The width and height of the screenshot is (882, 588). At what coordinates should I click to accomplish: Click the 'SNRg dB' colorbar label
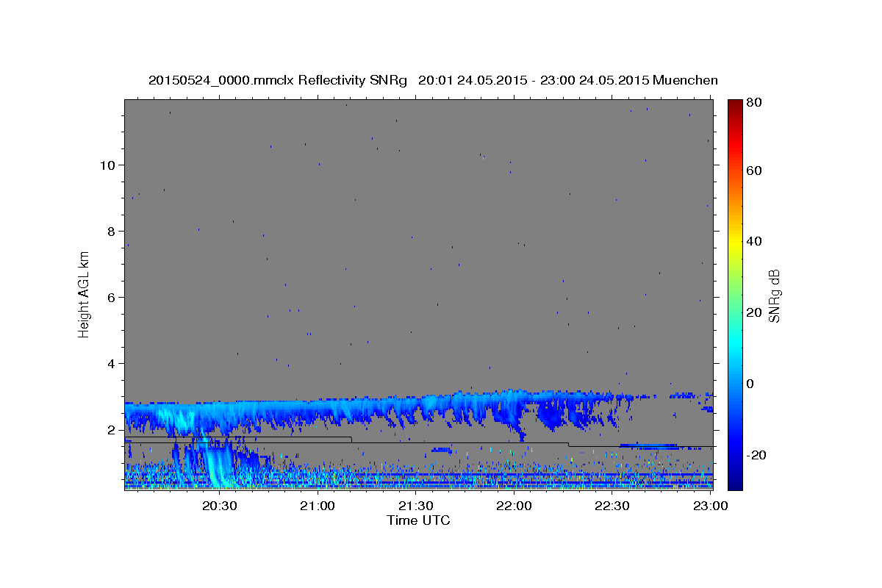coord(774,295)
